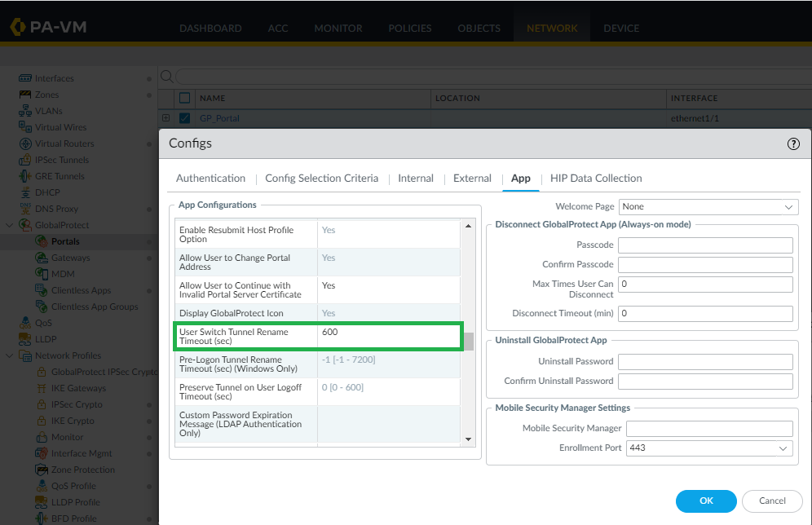Click the search magnifier icon above table
Viewport: 812px width, 525px height.
[166, 77]
